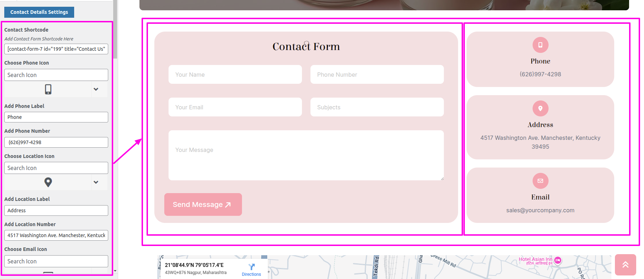Click the scroll-to-top double arrow button
This screenshot has width=644, height=279.
625,265
